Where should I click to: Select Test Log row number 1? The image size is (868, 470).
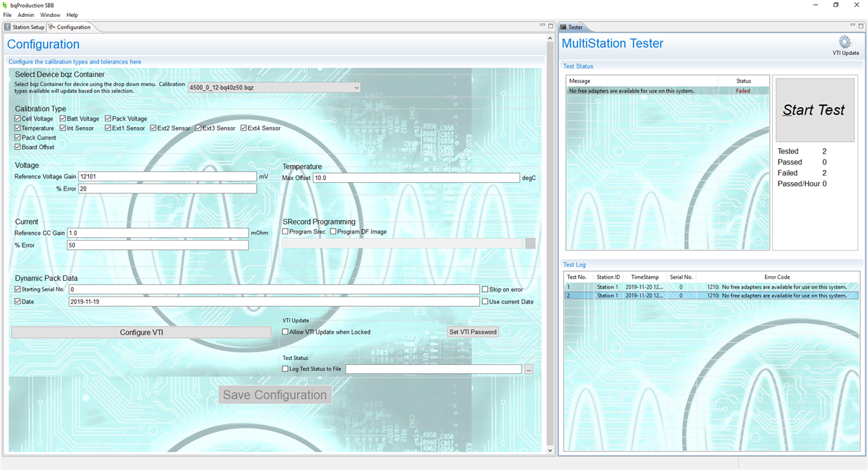(x=711, y=287)
